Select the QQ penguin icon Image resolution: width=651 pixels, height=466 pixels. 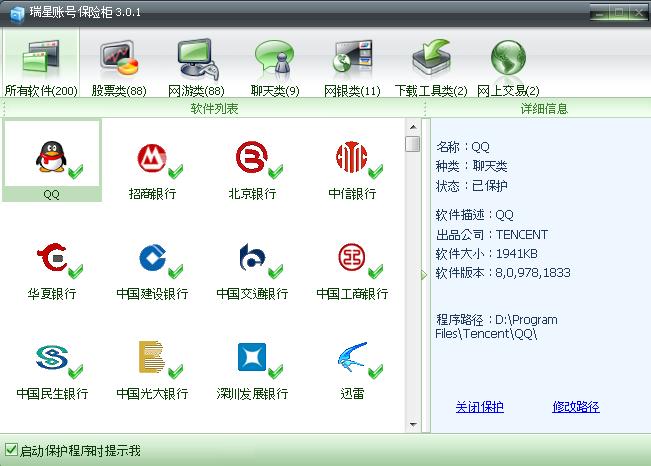[51, 157]
